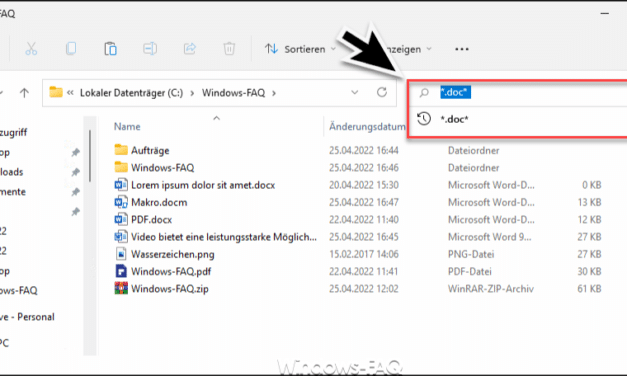Click Windows-FAQ breadcrumb in address bar

pos(234,93)
